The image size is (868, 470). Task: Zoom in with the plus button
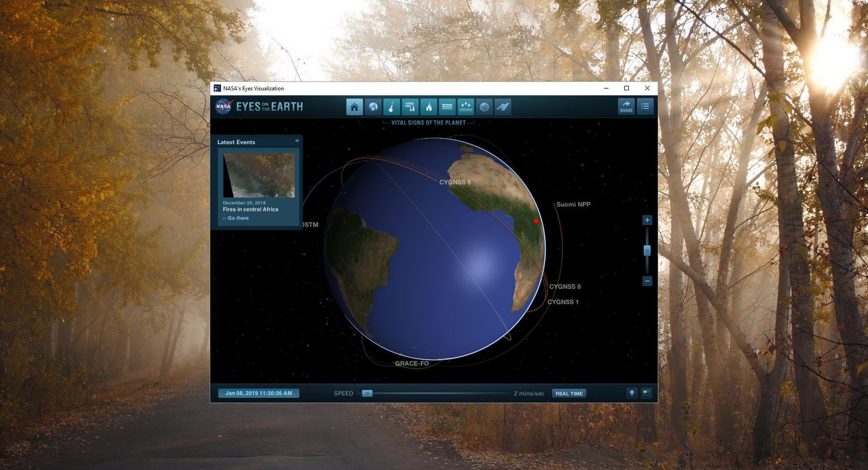(647, 220)
